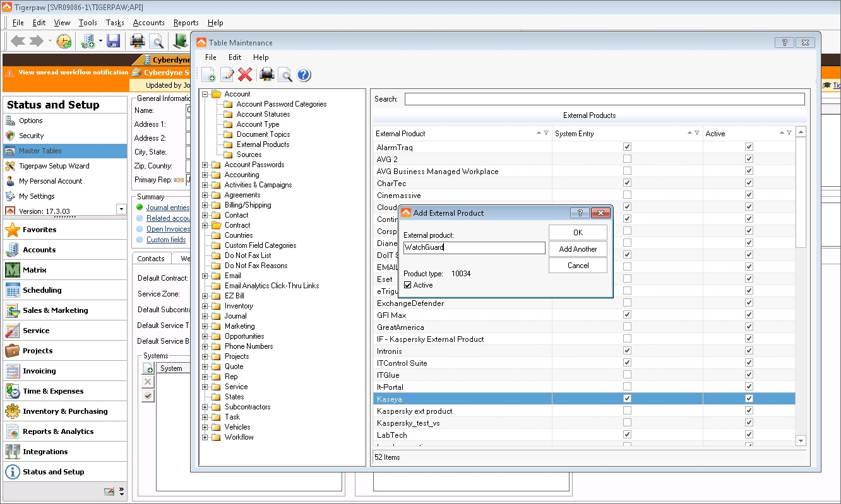841x504 pixels.
Task: Click the clock history icon in main toolbar
Action: 64,40
